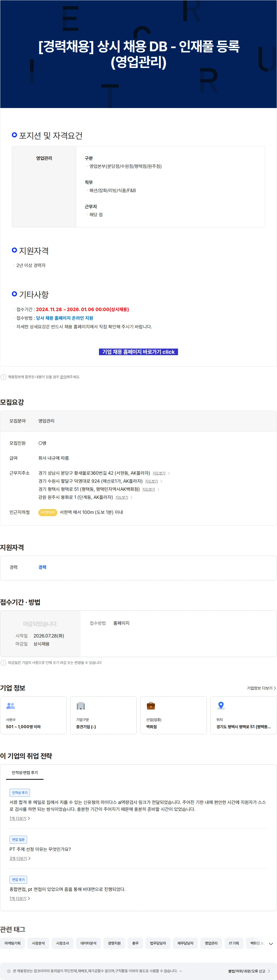Click the 중견기업 (-) company type text
The width and height of the screenshot is (277, 980).
(x=86, y=727)
